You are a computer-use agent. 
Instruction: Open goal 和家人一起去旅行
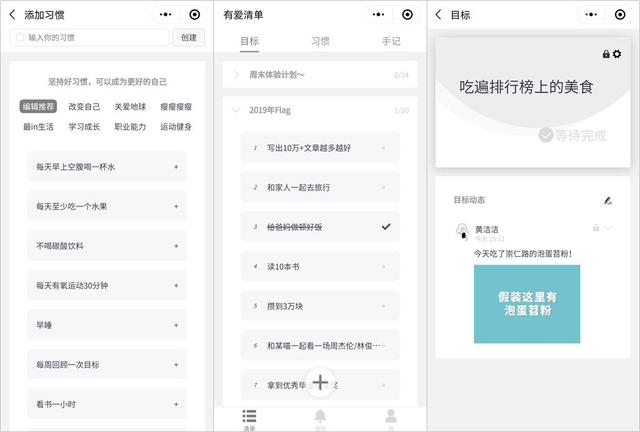320,187
